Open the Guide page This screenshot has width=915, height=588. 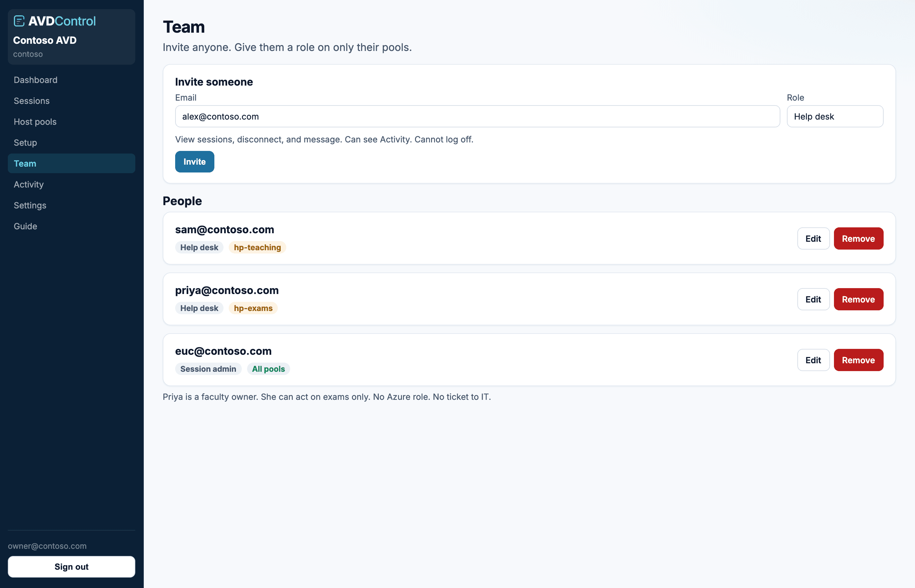click(x=72, y=226)
